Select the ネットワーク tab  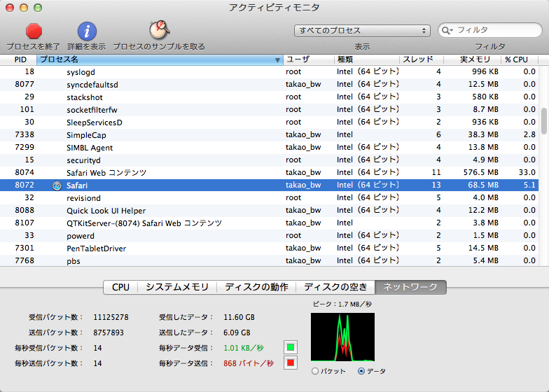(x=410, y=287)
